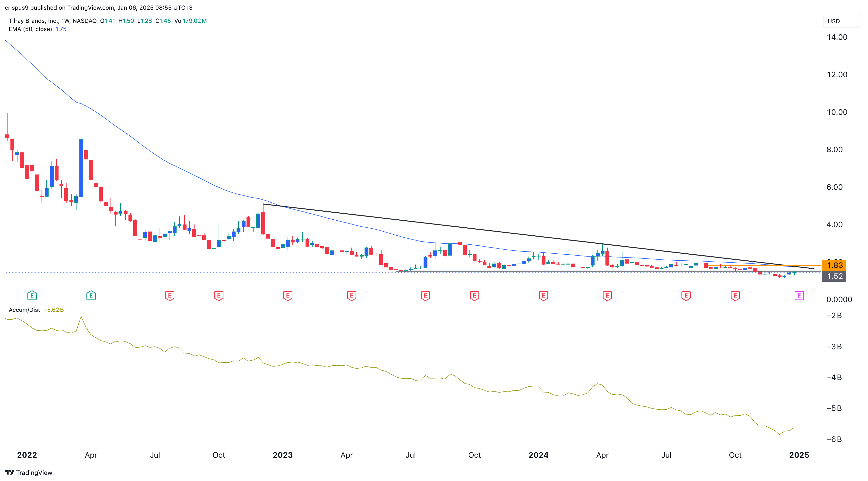Image resolution: width=868 pixels, height=481 pixels.
Task: Click the 10.00 price axis label
Action: point(837,112)
